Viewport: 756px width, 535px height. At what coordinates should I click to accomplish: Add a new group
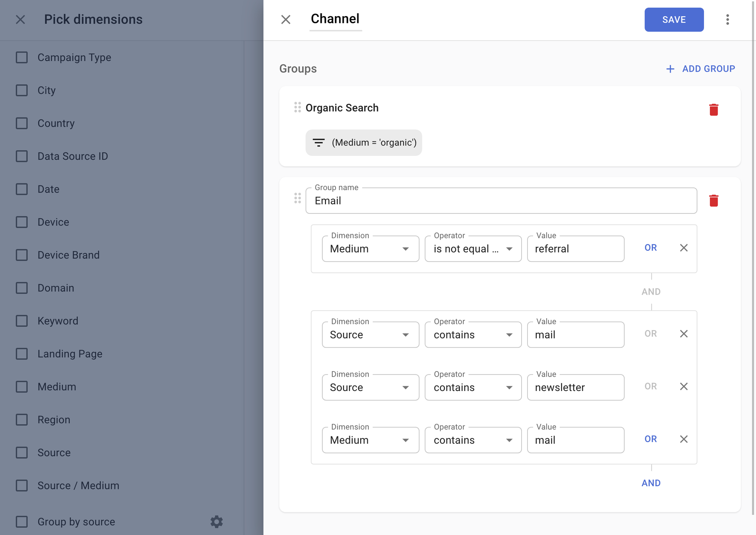700,69
